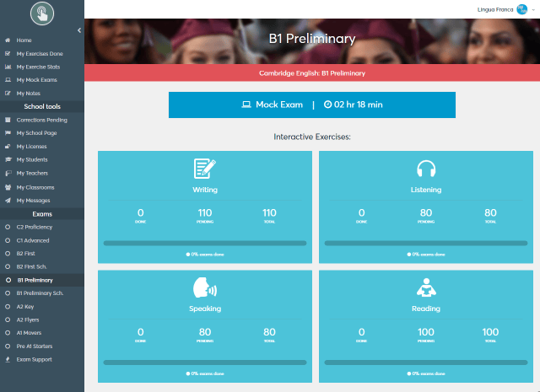Screen dimensions: 540x392
Task: Open the Lingua Franca user dropdown arrow
Action: [x=533, y=10]
